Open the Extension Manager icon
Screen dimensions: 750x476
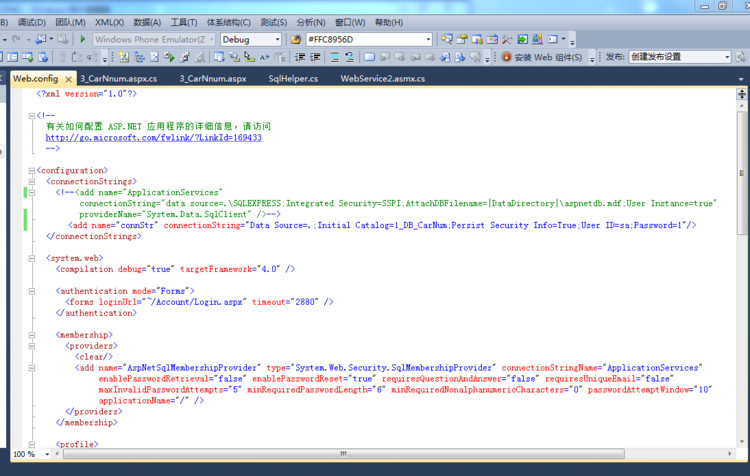pyautogui.click(x=538, y=39)
